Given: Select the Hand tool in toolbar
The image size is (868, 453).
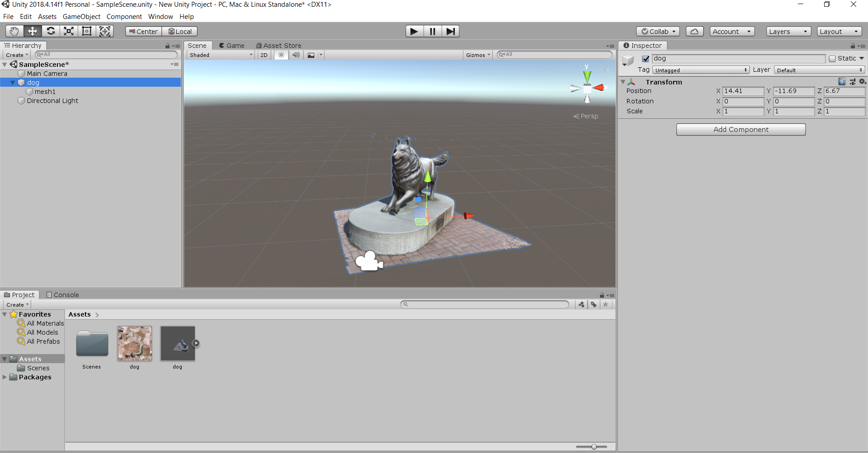Looking at the screenshot, I should click(14, 31).
